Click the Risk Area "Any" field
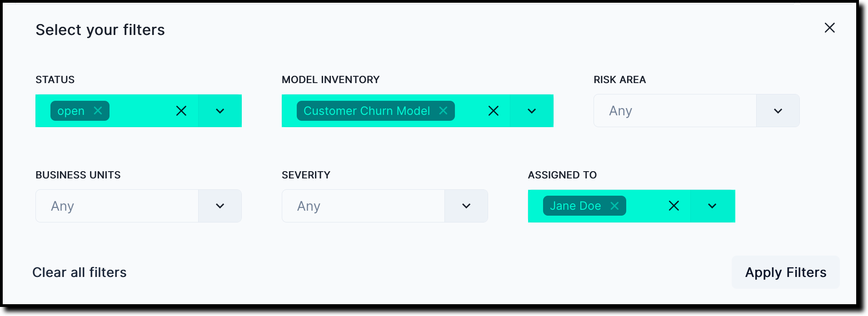 [673, 110]
